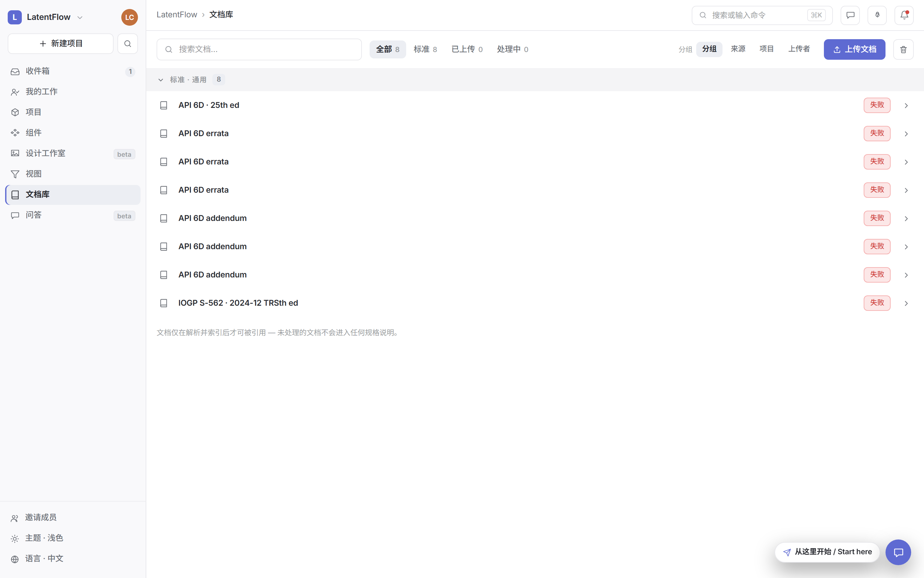Viewport: 924px width, 578px height.
Task: Open 视图 in the sidebar
Action: tap(73, 174)
